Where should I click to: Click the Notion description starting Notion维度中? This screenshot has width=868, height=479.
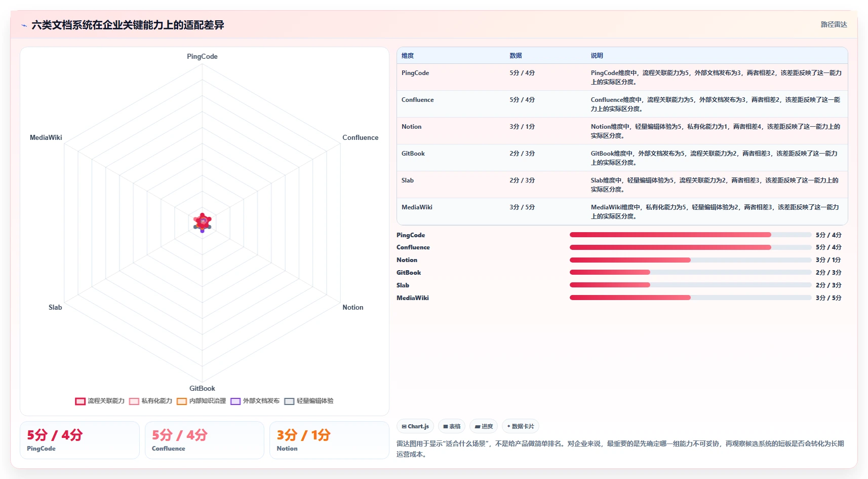tap(715, 131)
